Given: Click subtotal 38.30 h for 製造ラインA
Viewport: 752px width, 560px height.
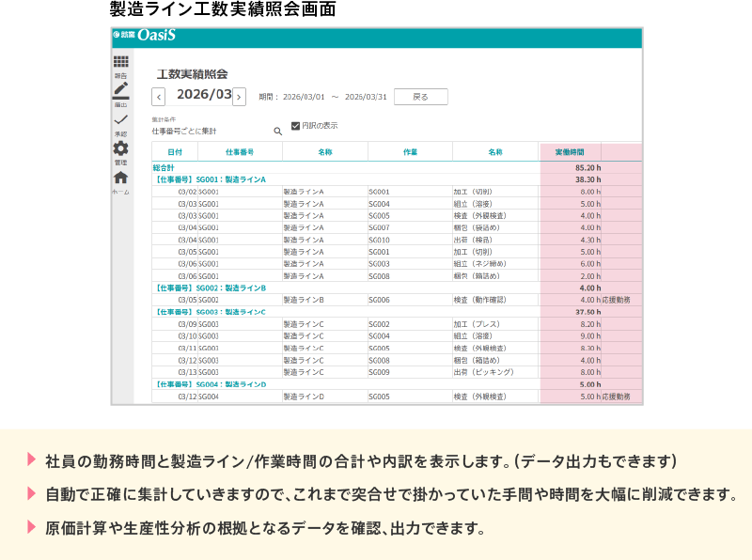Looking at the screenshot, I should [588, 179].
